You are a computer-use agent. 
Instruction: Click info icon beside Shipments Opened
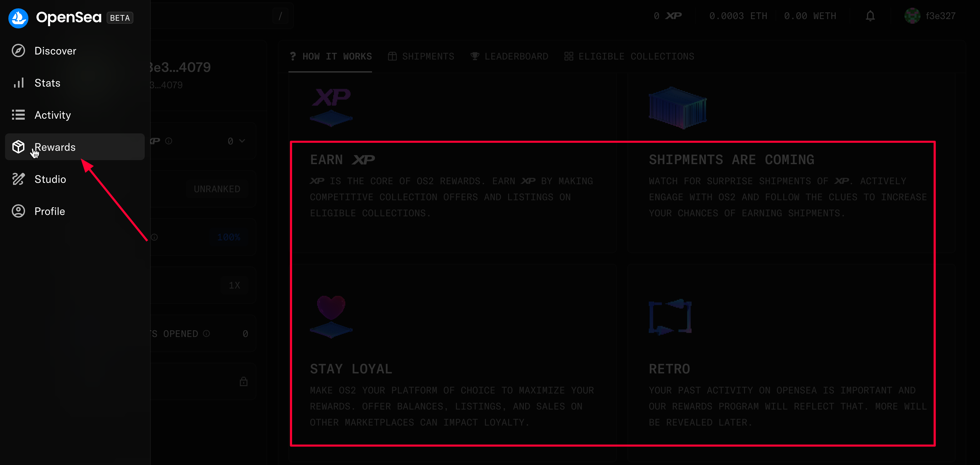pyautogui.click(x=206, y=333)
